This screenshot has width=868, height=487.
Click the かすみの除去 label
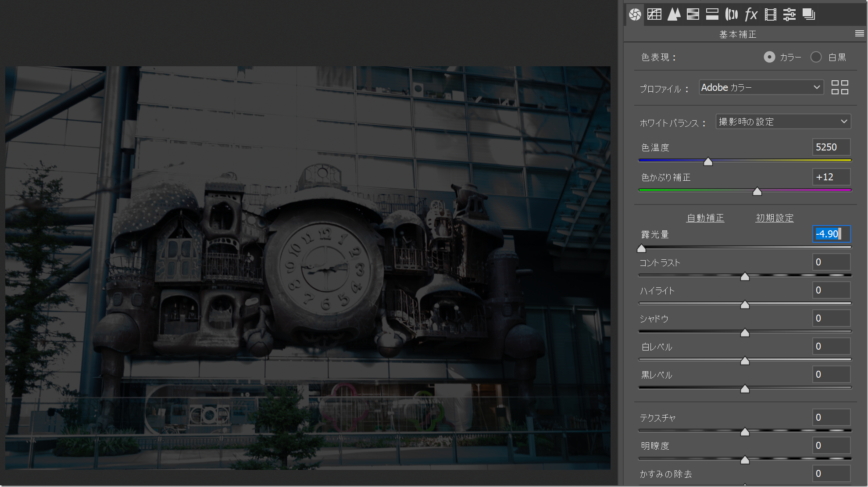click(665, 474)
